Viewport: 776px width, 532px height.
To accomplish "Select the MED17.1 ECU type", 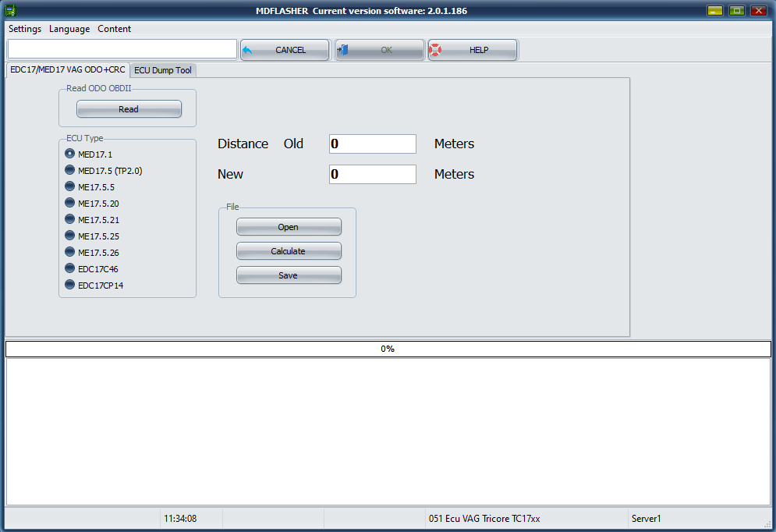I will [70, 154].
